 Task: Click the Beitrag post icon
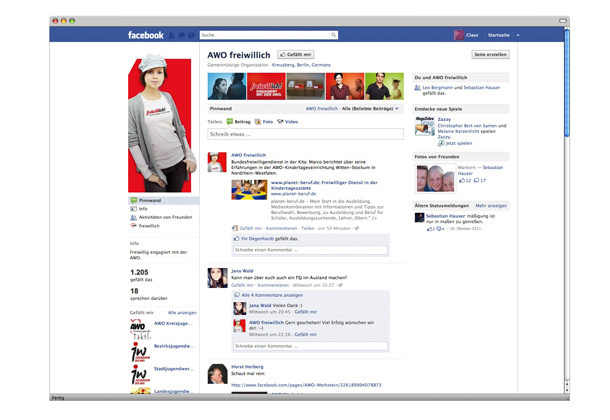228,121
